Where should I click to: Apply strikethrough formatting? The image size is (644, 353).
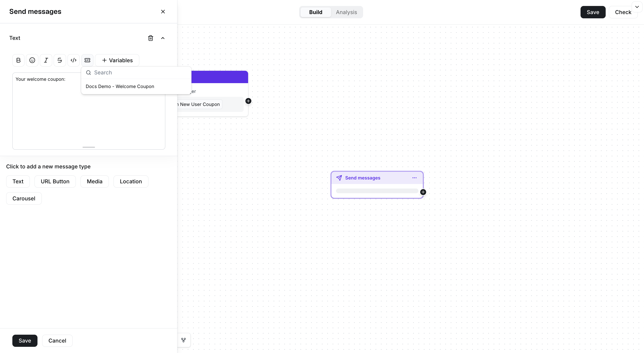pos(60,60)
